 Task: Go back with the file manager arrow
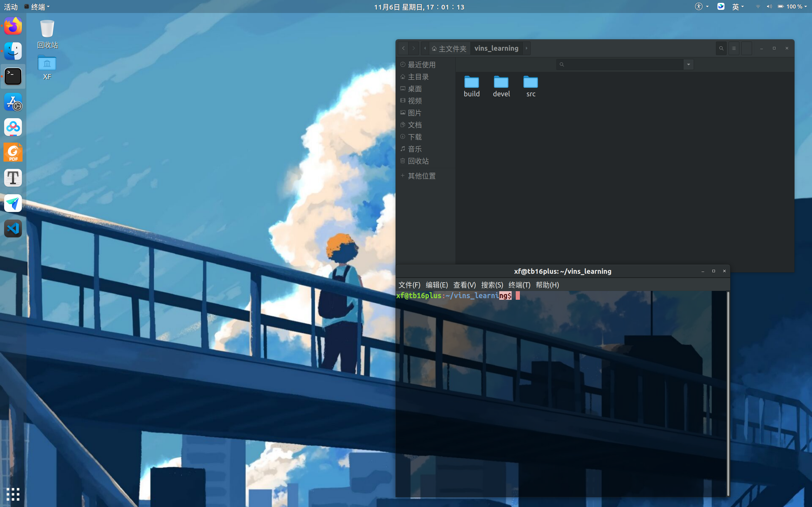point(403,48)
